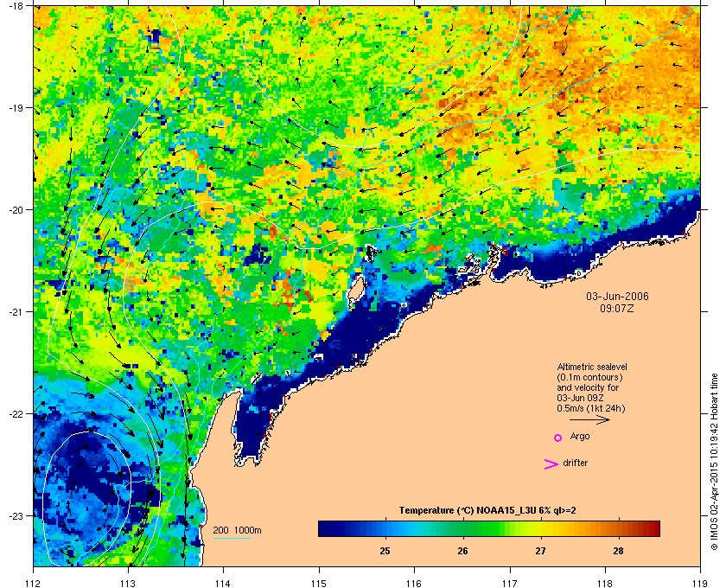The image size is (726, 588).
Task: Click the latitude axis label -18
Action: tap(16, 5)
